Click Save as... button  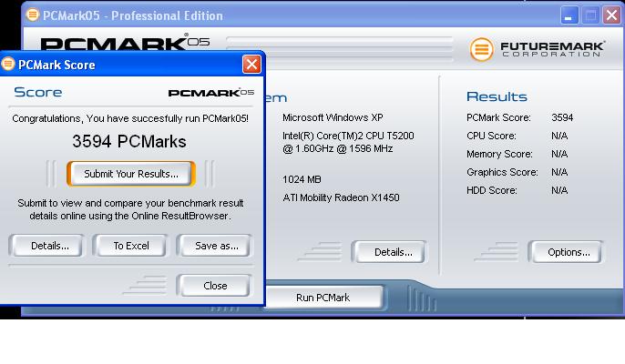217,246
